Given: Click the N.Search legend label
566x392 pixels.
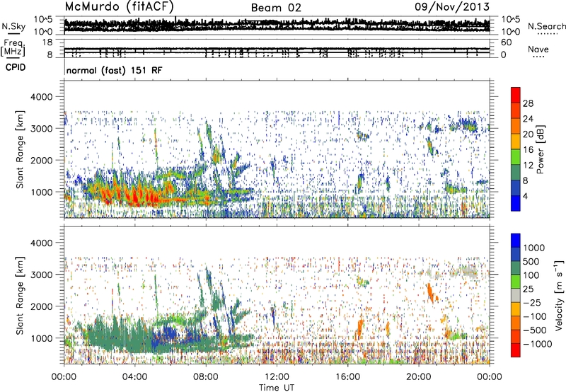Looking at the screenshot, I should click(546, 26).
